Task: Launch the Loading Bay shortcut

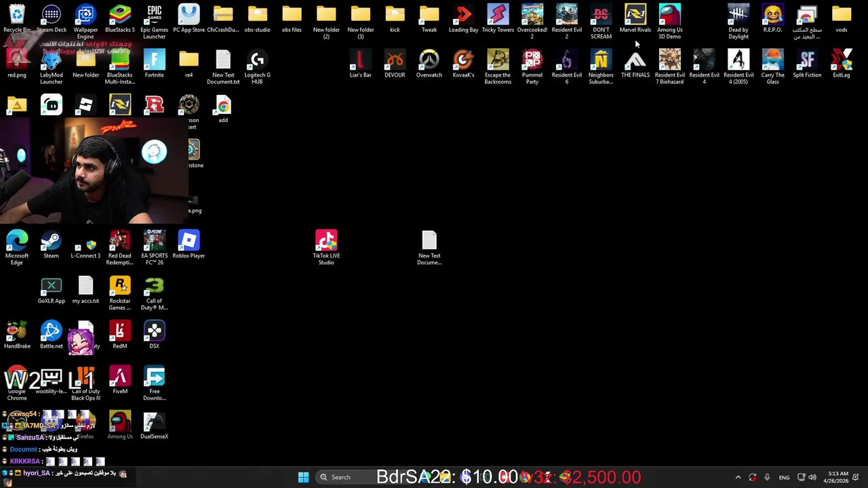Action: (x=463, y=18)
